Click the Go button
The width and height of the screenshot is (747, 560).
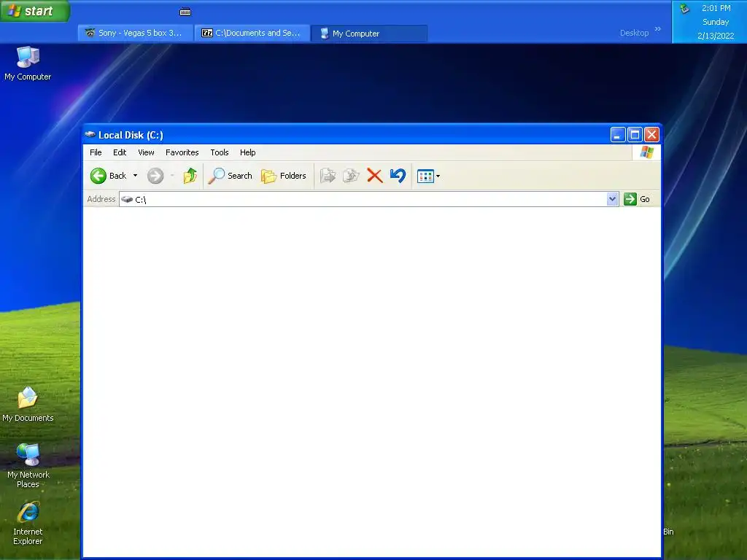coord(637,199)
